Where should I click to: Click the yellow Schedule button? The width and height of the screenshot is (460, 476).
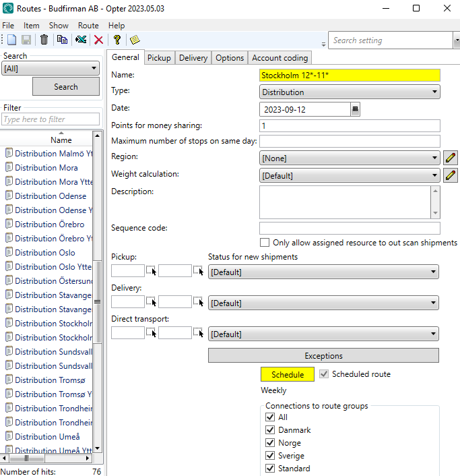[288, 374]
